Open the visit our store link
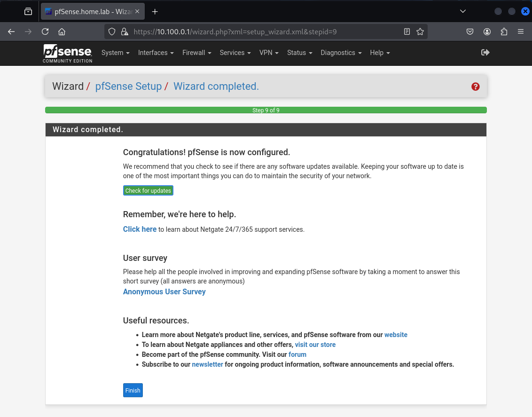 click(315, 345)
